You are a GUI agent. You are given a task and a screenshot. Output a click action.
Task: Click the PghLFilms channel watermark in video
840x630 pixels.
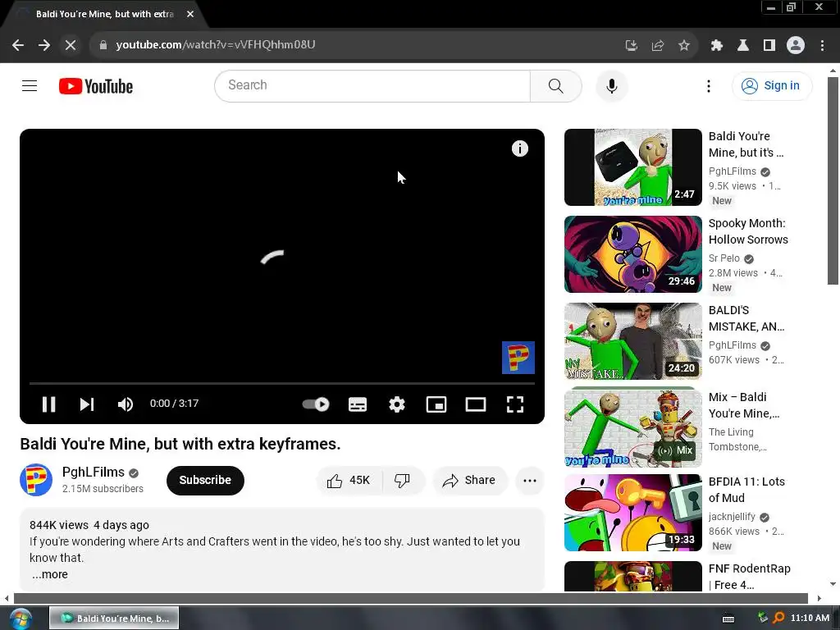click(518, 358)
